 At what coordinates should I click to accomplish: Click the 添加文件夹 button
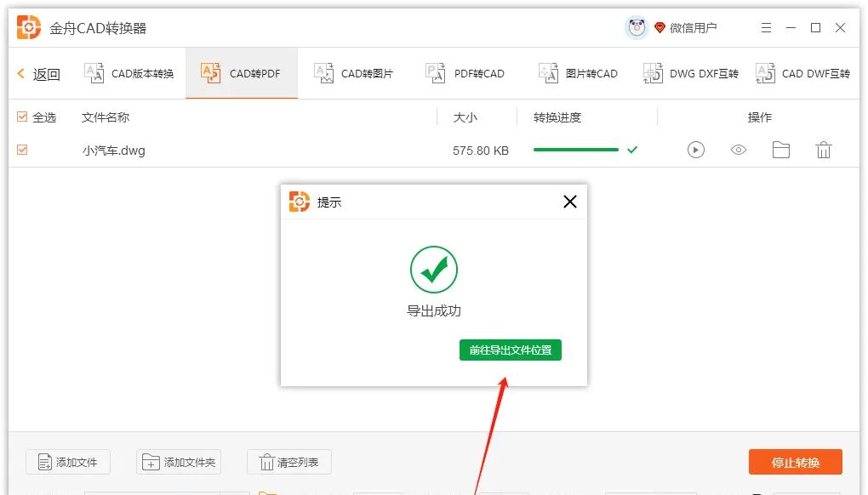click(179, 462)
